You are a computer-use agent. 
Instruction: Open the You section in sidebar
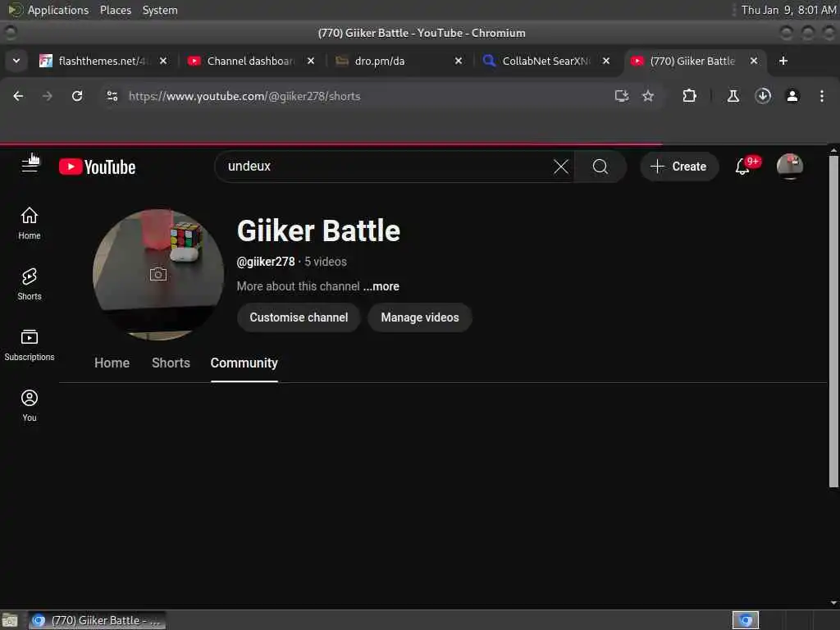tap(30, 405)
